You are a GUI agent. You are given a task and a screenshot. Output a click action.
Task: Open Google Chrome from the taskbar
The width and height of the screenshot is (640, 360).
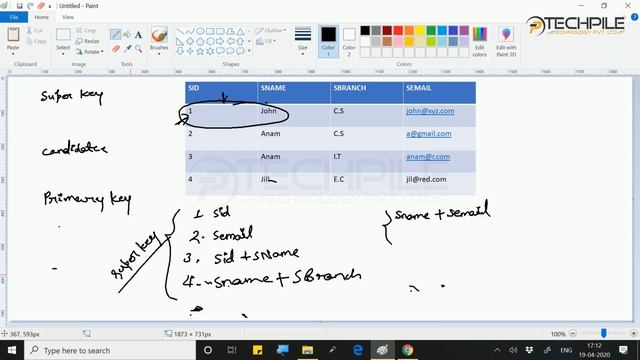[x=407, y=350]
